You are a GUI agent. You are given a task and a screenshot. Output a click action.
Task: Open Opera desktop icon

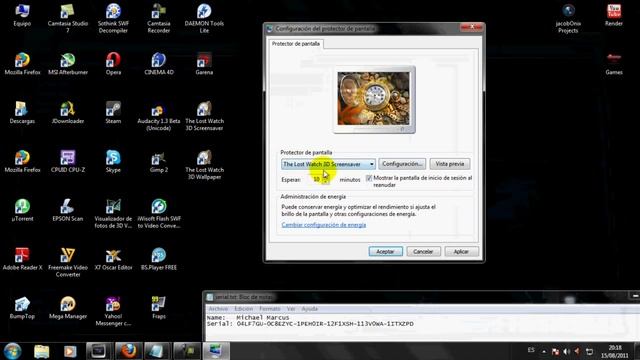(x=113, y=64)
